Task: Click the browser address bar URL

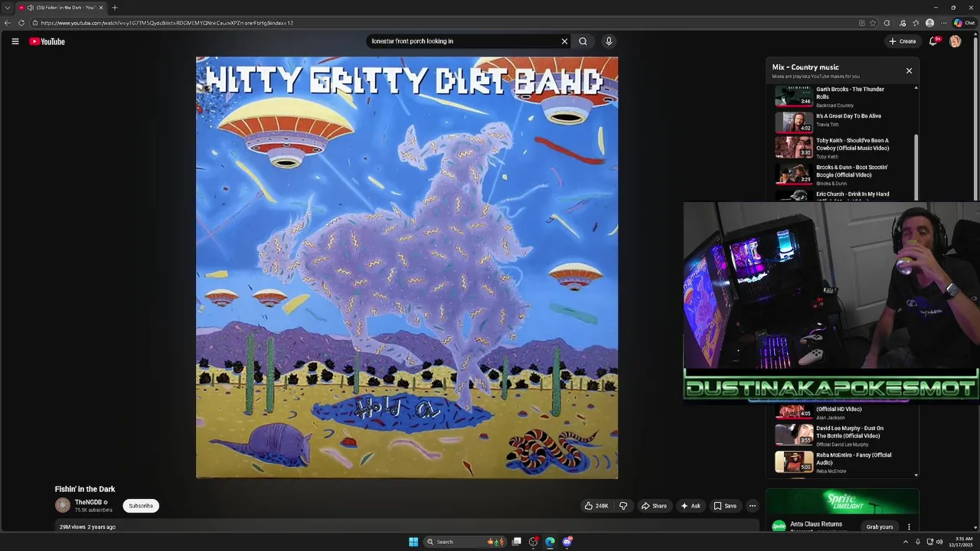Action: [x=167, y=23]
